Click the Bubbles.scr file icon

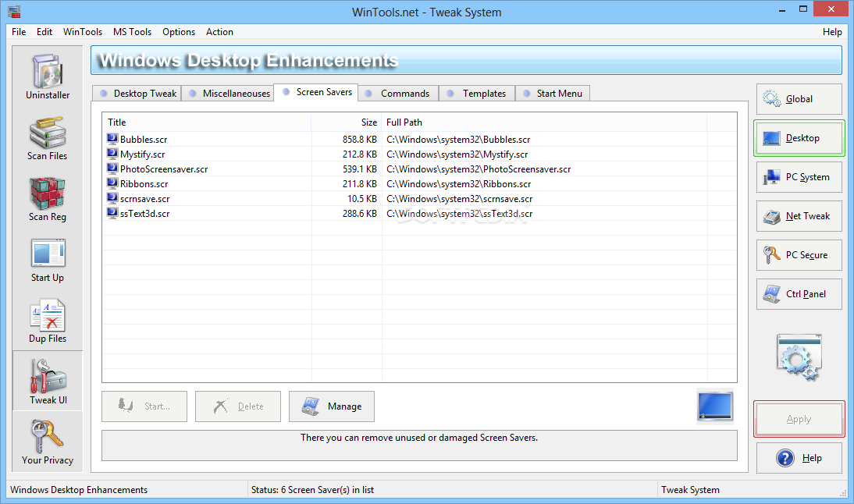tap(112, 139)
